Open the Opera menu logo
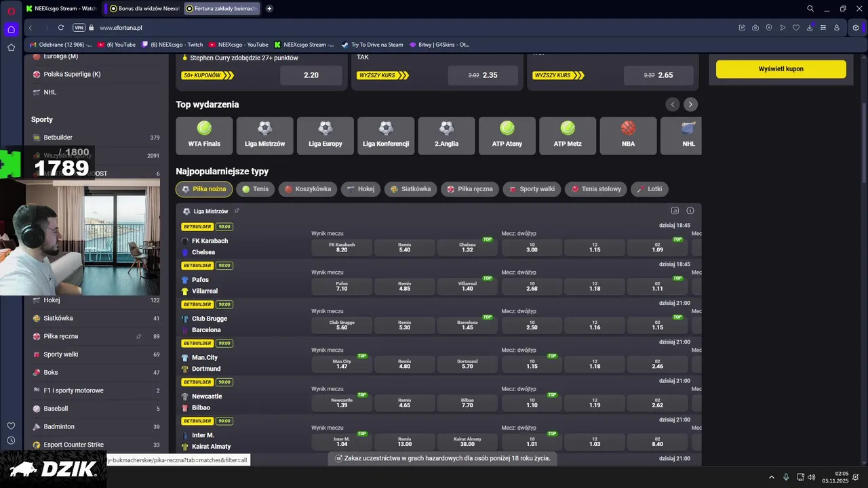Viewport: 868px width, 488px height. point(11,9)
